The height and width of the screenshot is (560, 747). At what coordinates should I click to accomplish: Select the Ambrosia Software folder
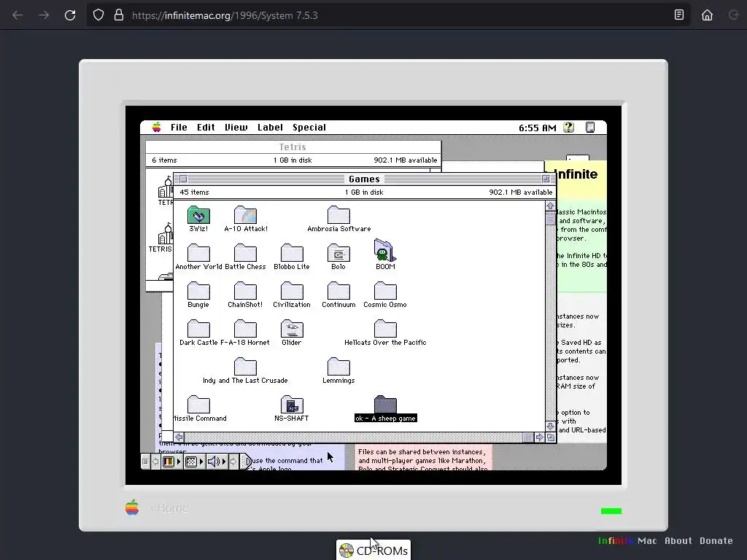[x=338, y=215]
